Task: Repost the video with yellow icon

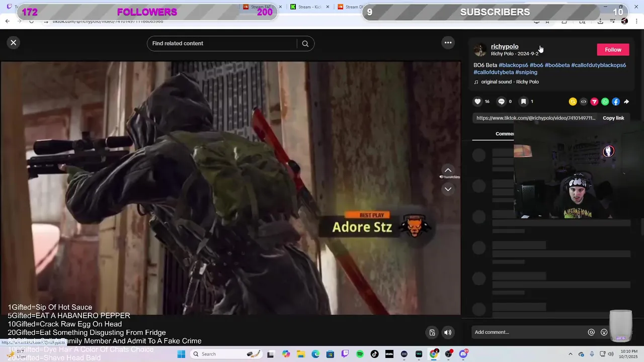Action: [x=573, y=102]
